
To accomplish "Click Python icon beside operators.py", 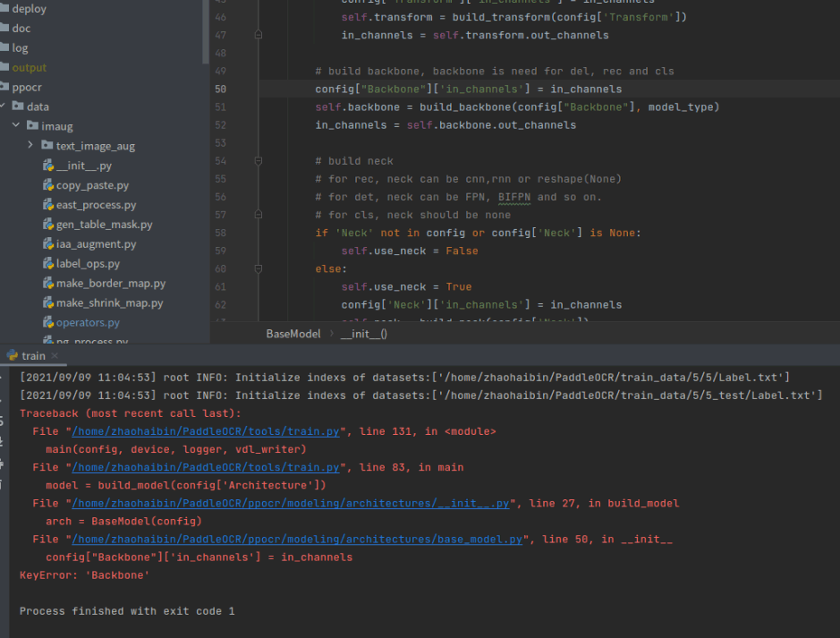I will coord(48,322).
